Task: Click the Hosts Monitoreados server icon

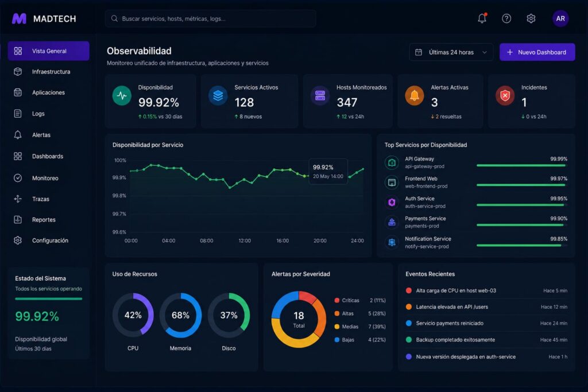Action: [x=320, y=96]
